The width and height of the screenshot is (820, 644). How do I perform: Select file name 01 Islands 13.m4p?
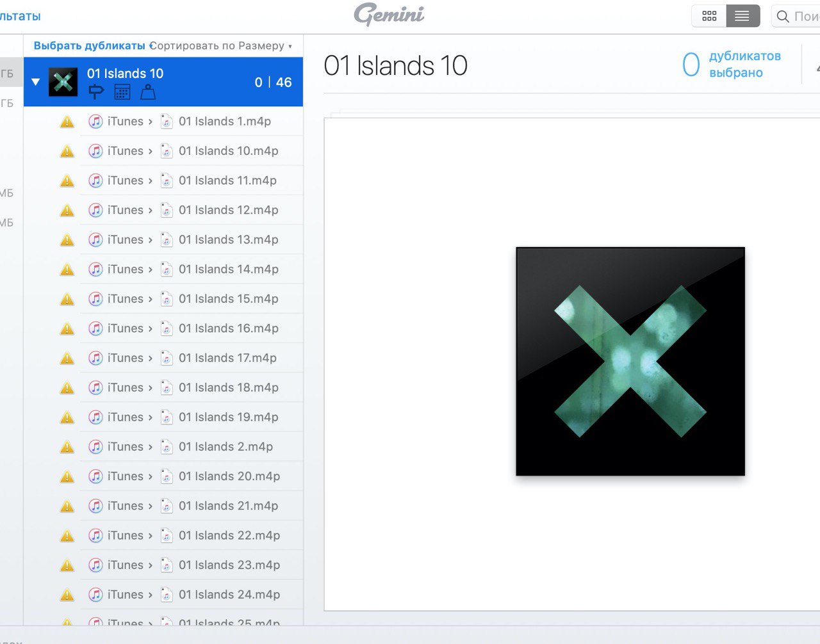[x=229, y=239]
